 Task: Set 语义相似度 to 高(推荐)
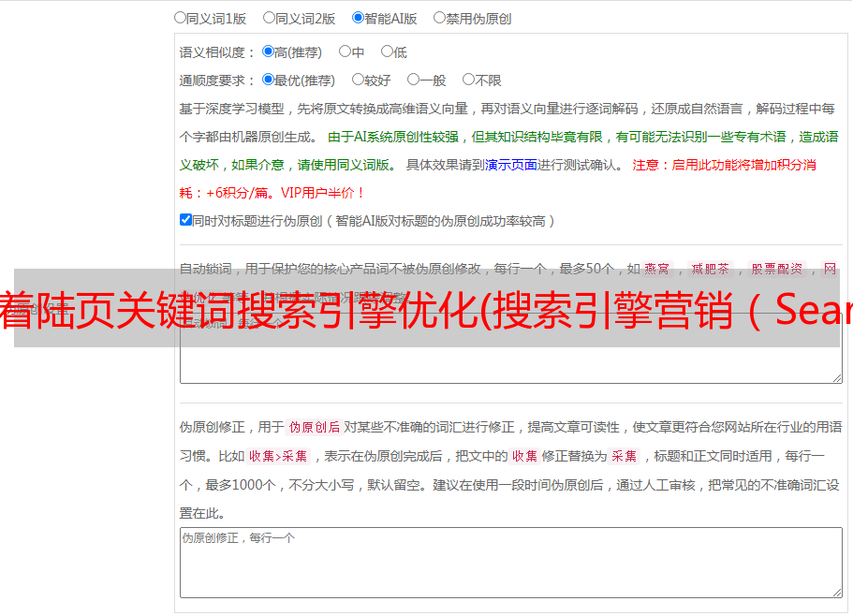click(268, 51)
